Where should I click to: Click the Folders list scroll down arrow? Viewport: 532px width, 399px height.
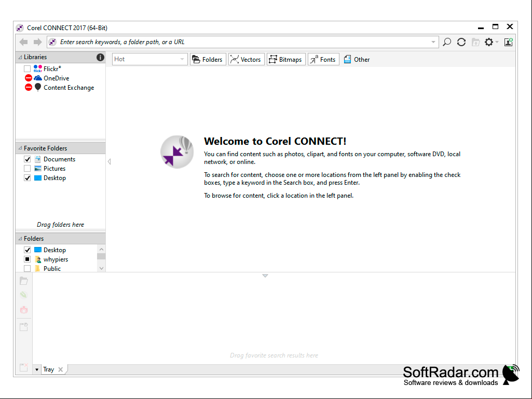click(x=101, y=268)
